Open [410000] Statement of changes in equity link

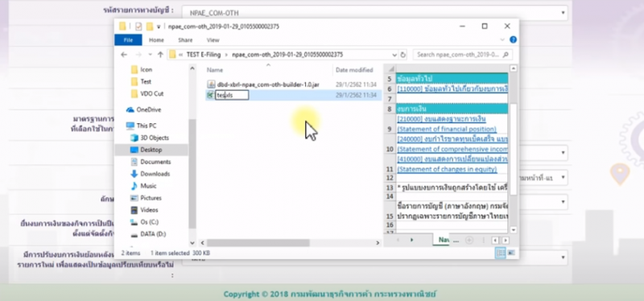pyautogui.click(x=452, y=164)
